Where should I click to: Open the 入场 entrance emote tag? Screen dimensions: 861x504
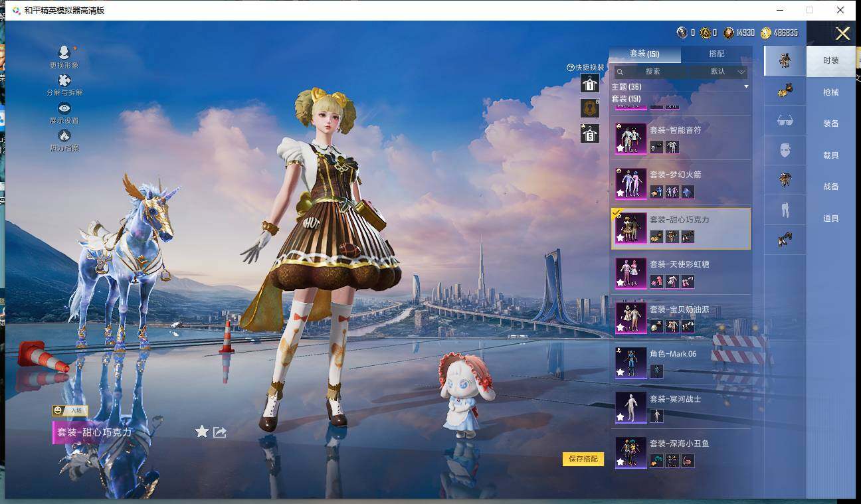70,410
